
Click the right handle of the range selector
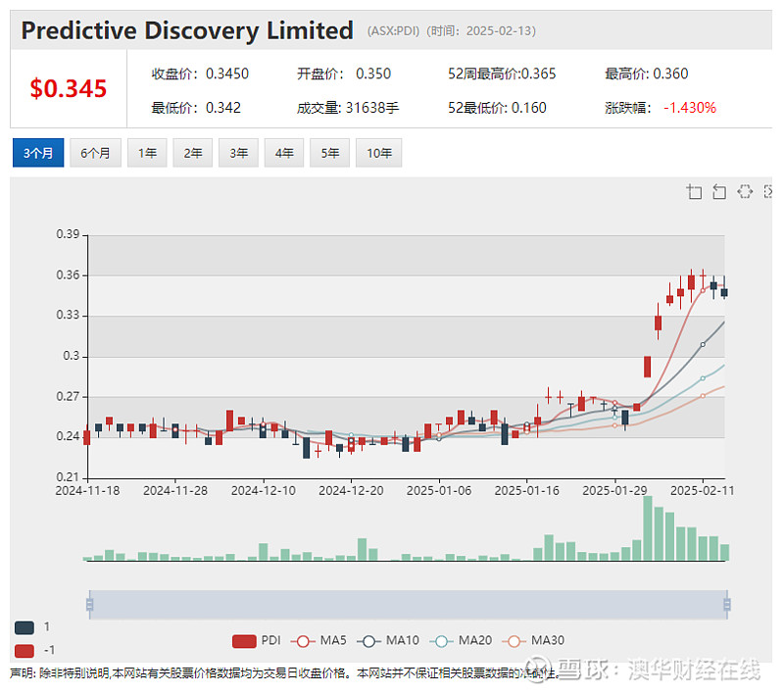click(726, 605)
